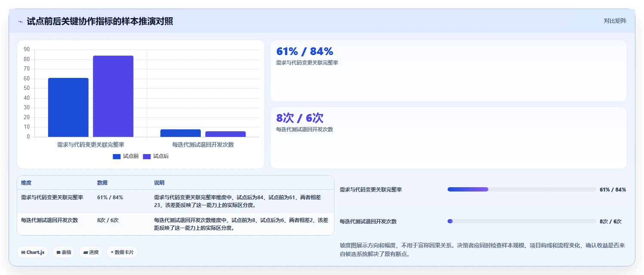Click table cell 需求与代码变更关联完整率

point(52,198)
